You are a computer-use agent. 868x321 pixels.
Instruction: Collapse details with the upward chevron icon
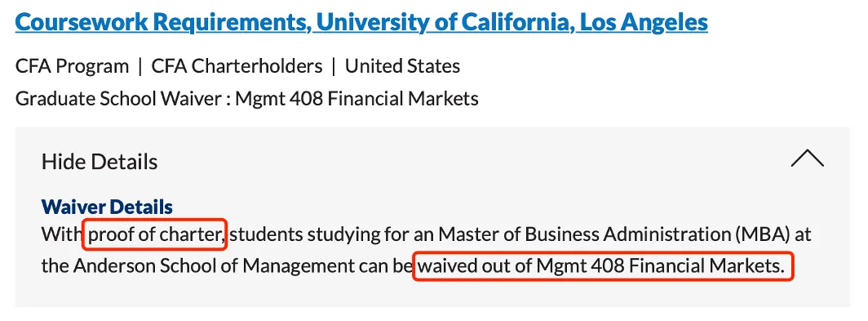pyautogui.click(x=807, y=158)
